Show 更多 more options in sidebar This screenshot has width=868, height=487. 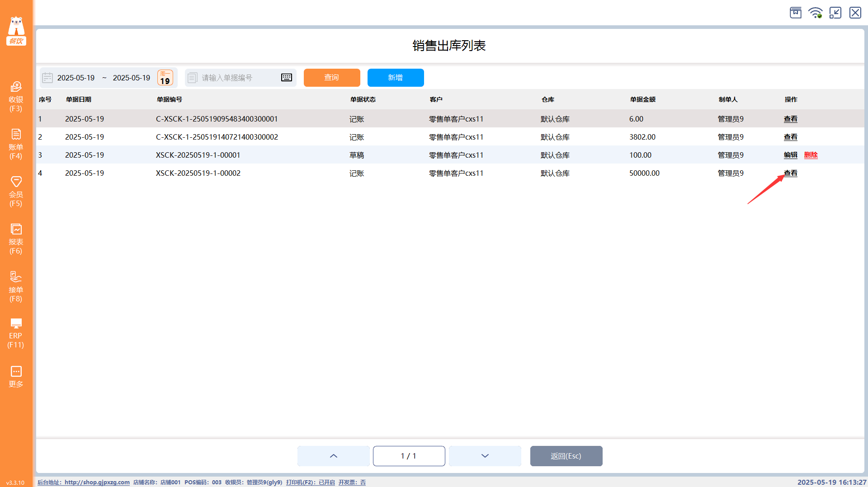[x=16, y=377]
